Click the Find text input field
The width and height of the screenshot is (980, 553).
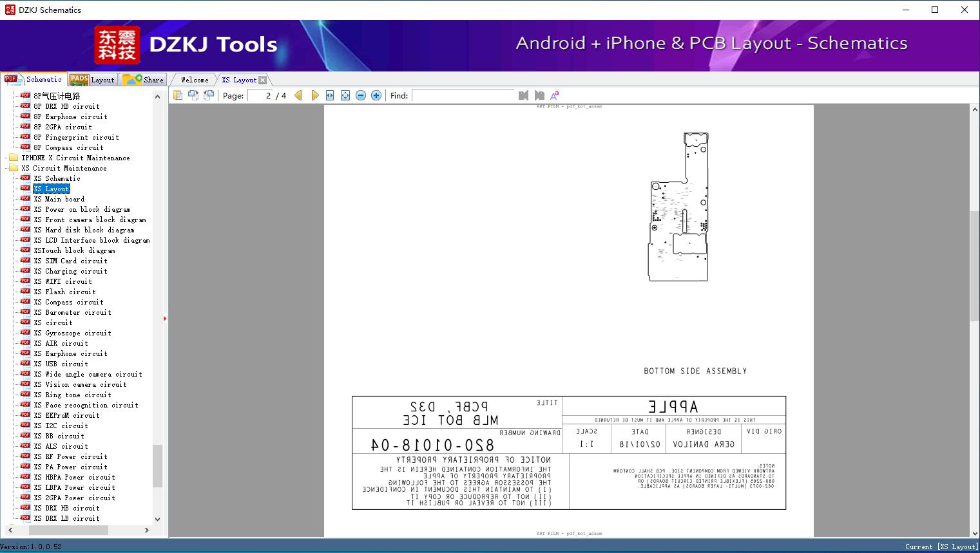pos(463,95)
